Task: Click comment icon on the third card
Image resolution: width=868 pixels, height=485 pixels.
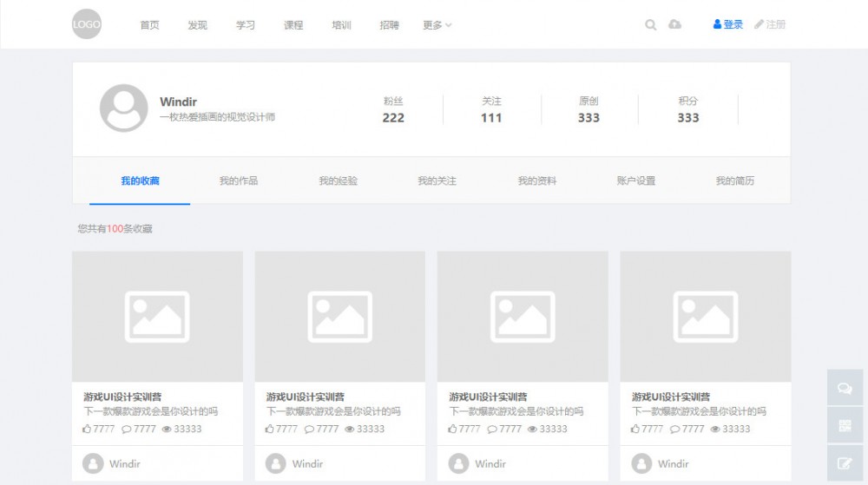Action: 491,429
